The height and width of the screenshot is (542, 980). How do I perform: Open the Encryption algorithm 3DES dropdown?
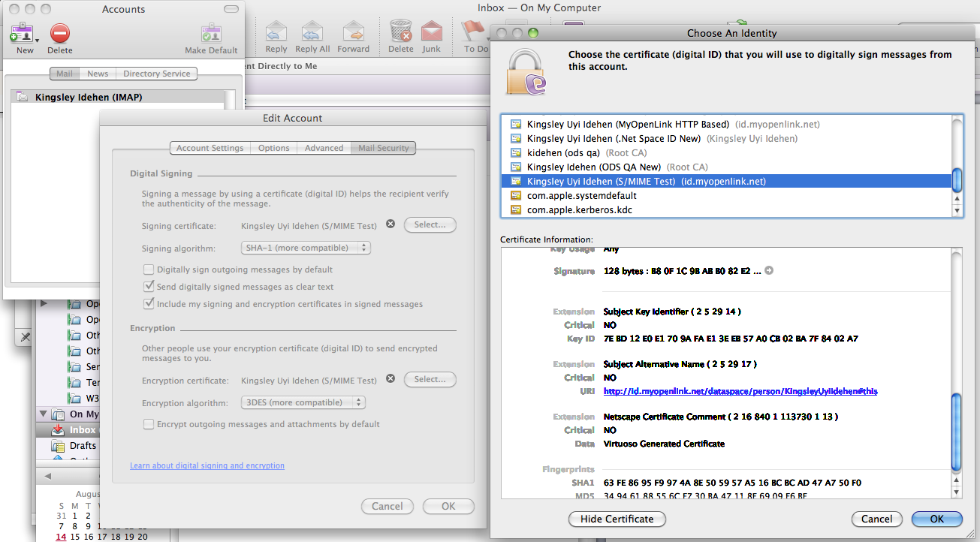(303, 402)
